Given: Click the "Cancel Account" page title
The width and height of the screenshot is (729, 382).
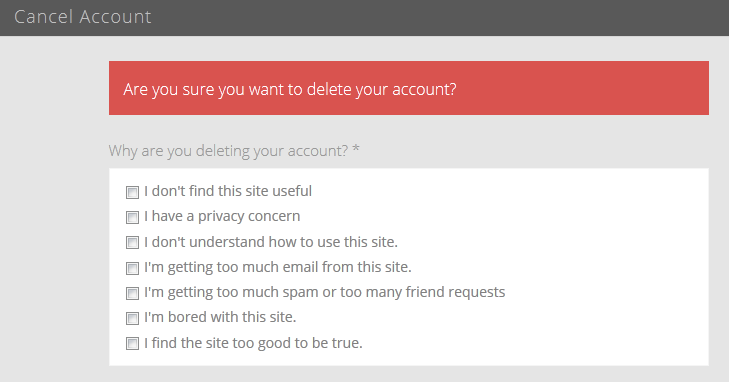Looking at the screenshot, I should (x=82, y=17).
